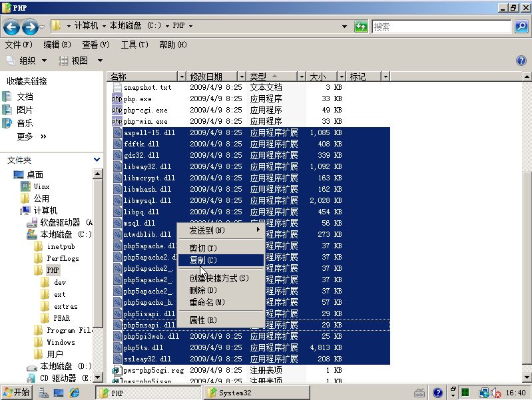The width and height of the screenshot is (532, 400).
Task: Choose Rename from context menu
Action: point(221,302)
